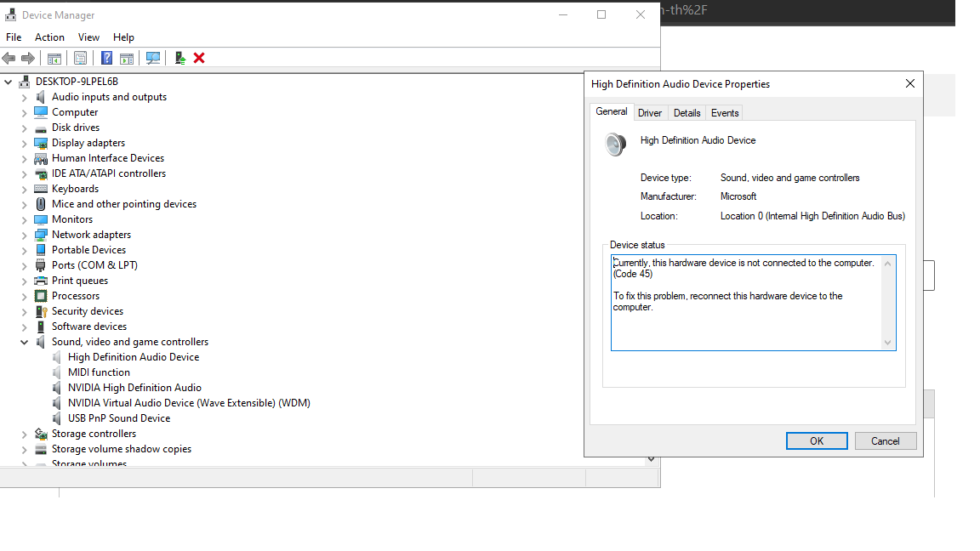Image resolution: width=980 pixels, height=551 pixels.
Task: Open the Action menu
Action: tap(49, 37)
